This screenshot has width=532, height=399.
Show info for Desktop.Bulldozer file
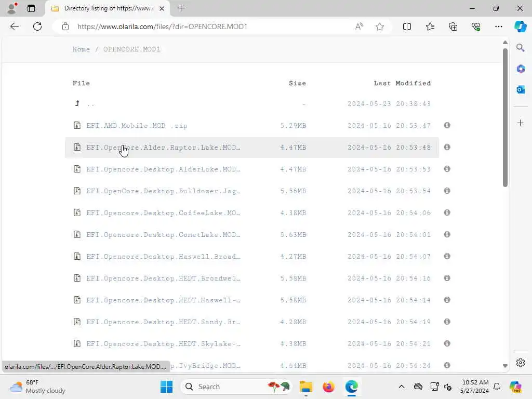click(447, 191)
